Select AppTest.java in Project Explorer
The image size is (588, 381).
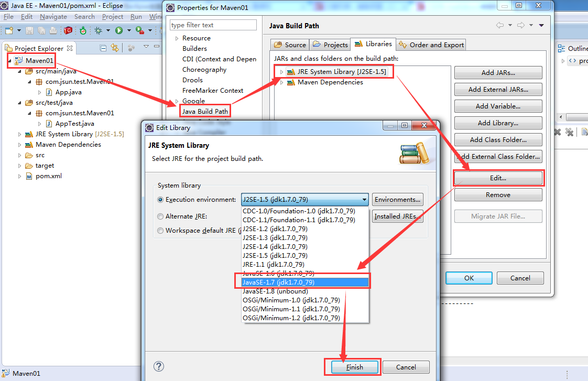[74, 124]
